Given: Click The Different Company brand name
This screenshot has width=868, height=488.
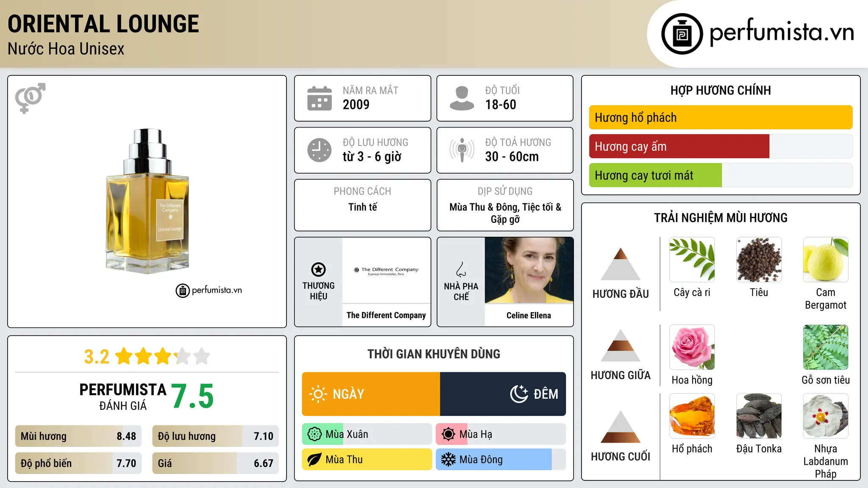Looking at the screenshot, I should (x=386, y=315).
